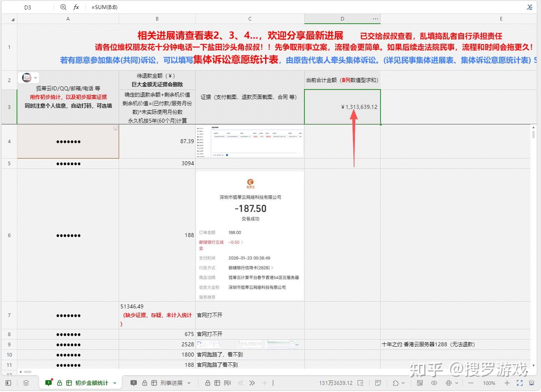The width and height of the screenshot is (541, 392).
Task: Click the assistant badge icon at bottom right
Action: pyautogui.click(x=532, y=383)
